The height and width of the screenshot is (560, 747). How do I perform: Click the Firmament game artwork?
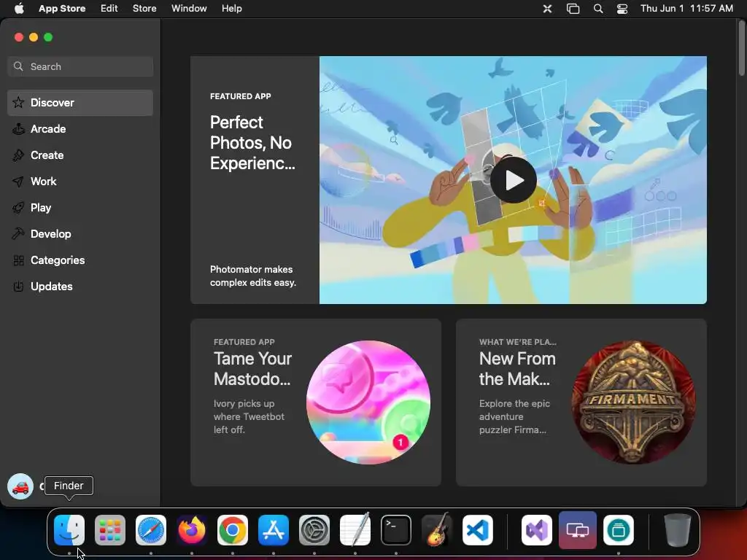pyautogui.click(x=634, y=402)
